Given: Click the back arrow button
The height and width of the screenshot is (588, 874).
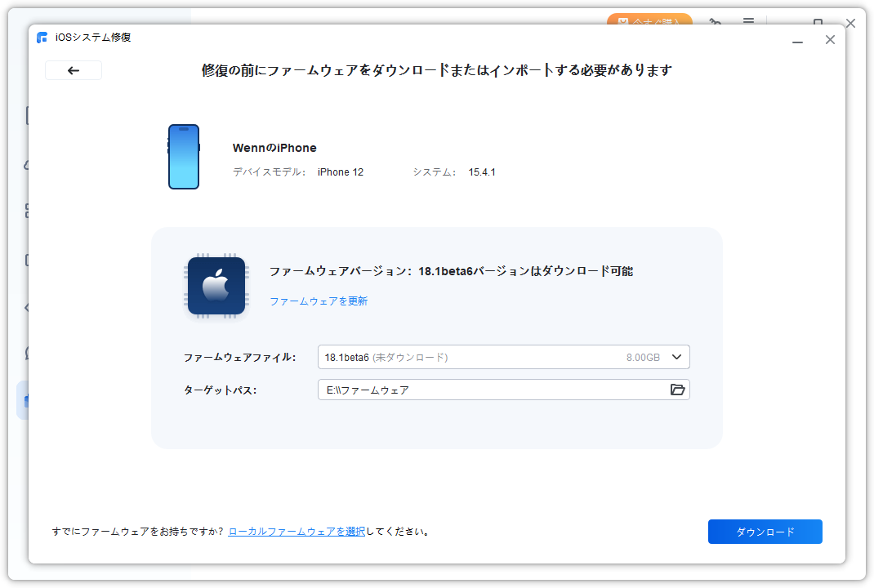Looking at the screenshot, I should [x=74, y=70].
